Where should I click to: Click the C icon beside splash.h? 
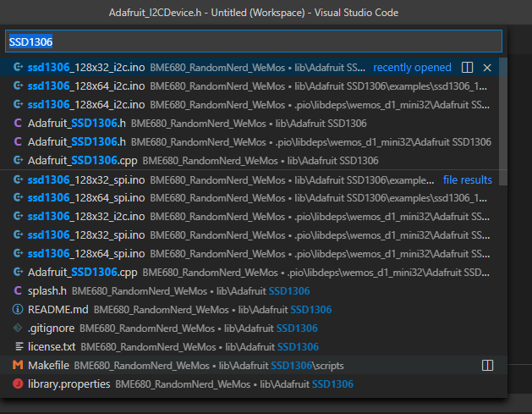(18, 290)
